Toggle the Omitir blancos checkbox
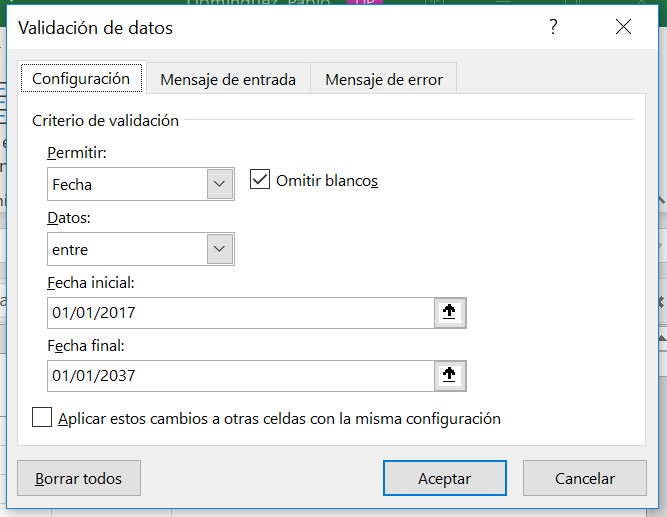The image size is (667, 517). (260, 179)
